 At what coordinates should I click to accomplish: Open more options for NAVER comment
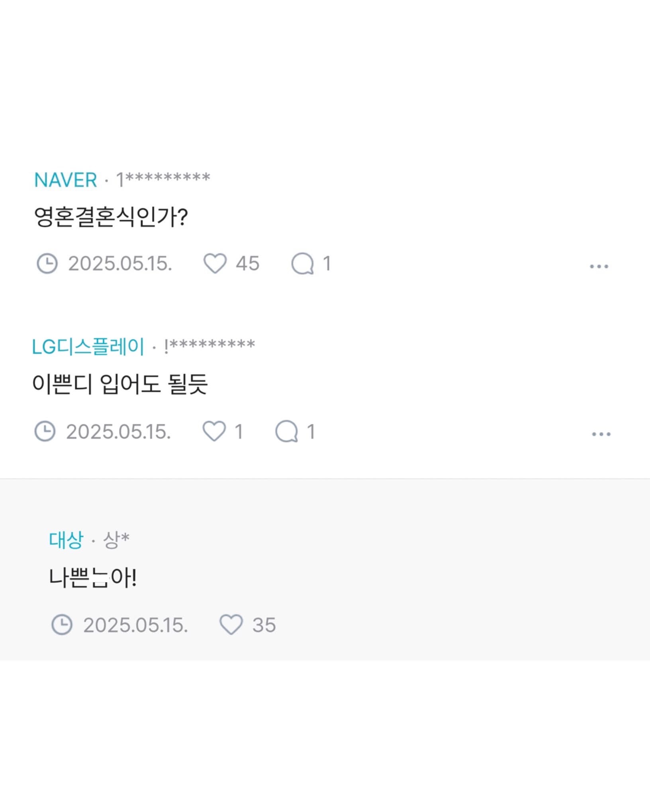pos(599,266)
